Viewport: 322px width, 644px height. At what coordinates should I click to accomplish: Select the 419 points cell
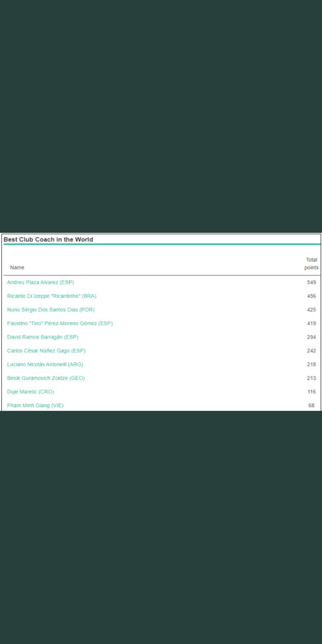click(x=311, y=323)
